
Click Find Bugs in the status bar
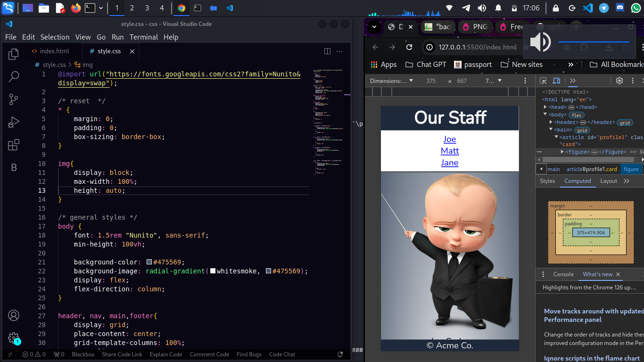pos(249,354)
